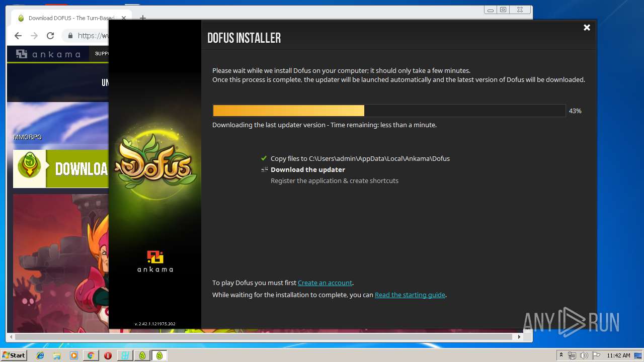Select the Downloading the last updater version status
This screenshot has height=362, width=644.
pyautogui.click(x=325, y=125)
